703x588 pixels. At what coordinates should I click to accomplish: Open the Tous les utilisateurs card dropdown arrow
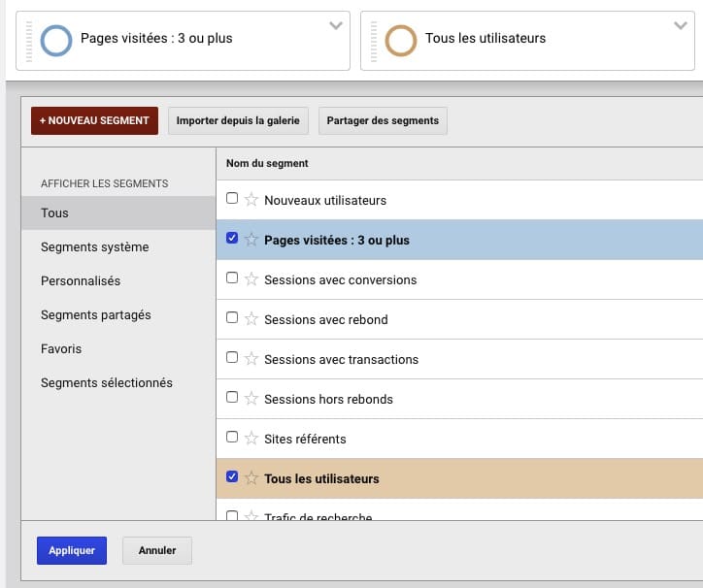point(681,25)
